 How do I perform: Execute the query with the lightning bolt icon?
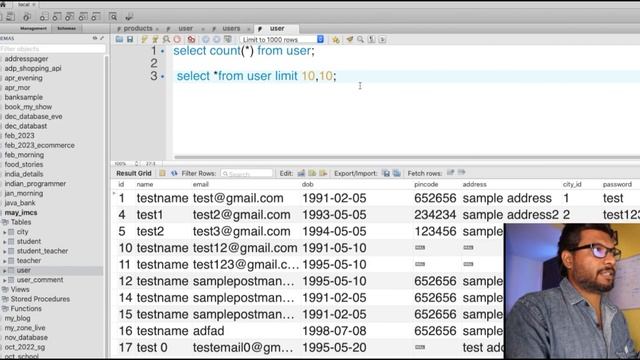pyautogui.click(x=144, y=39)
